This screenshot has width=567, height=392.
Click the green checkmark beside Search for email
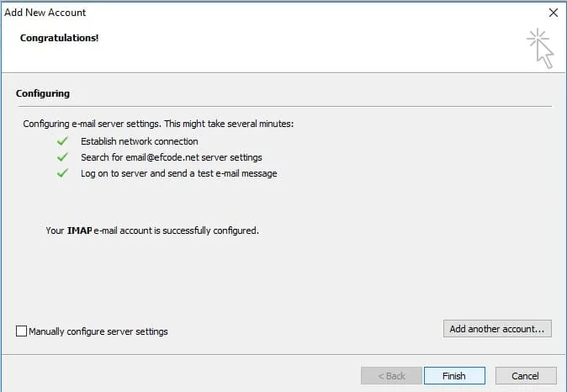[x=61, y=157]
